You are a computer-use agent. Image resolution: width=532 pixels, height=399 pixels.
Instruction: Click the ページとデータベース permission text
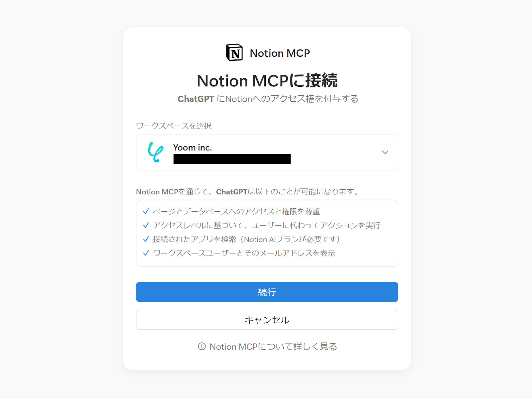pos(236,211)
